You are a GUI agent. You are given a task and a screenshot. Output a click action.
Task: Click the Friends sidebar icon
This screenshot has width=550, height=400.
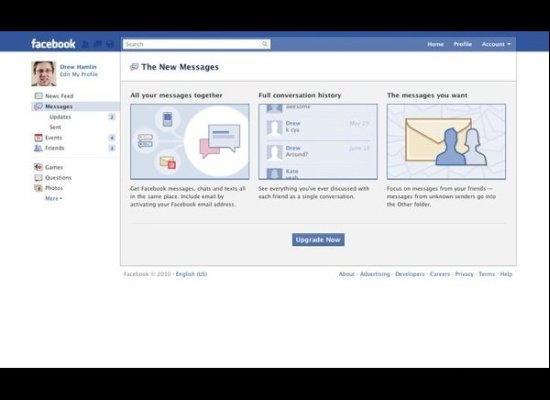(38, 148)
